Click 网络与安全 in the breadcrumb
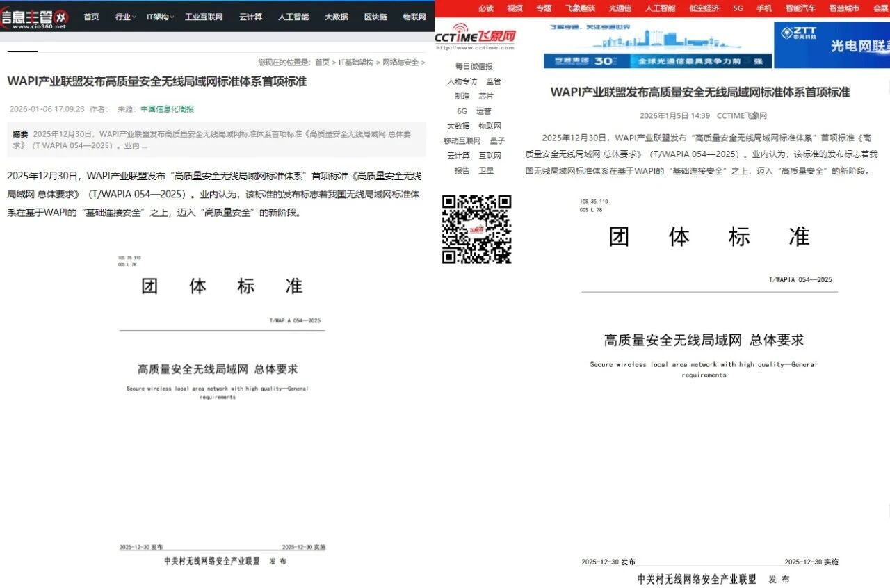This screenshot has height=588, width=890. [x=400, y=62]
